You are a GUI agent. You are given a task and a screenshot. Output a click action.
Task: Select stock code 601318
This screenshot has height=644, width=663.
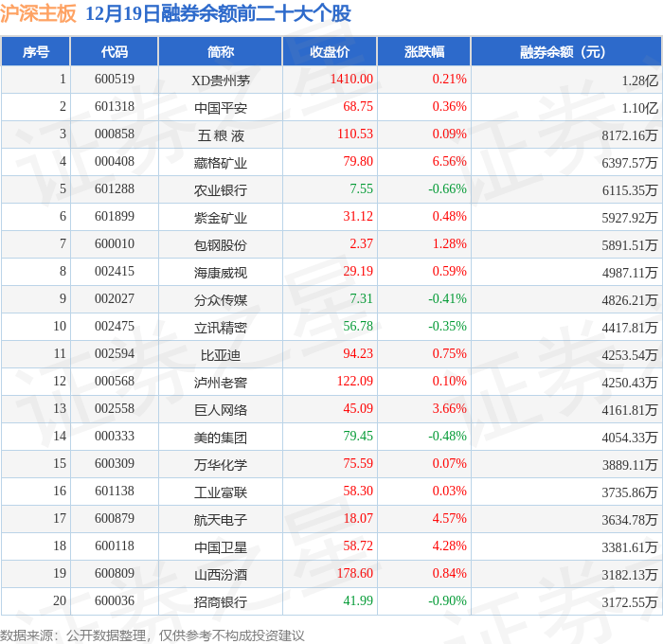(x=115, y=107)
